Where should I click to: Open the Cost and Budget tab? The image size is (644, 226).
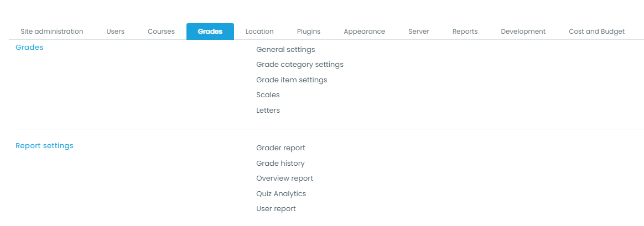coord(596,31)
